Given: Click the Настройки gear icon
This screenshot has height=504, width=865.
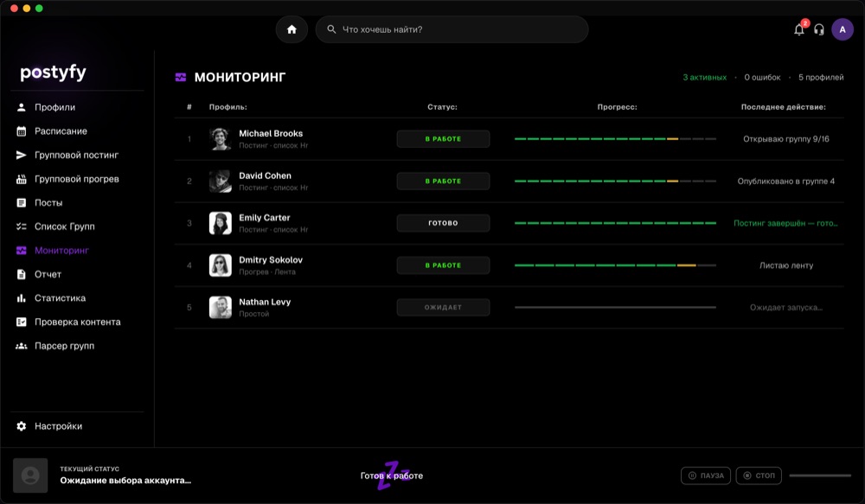Looking at the screenshot, I should tap(22, 425).
